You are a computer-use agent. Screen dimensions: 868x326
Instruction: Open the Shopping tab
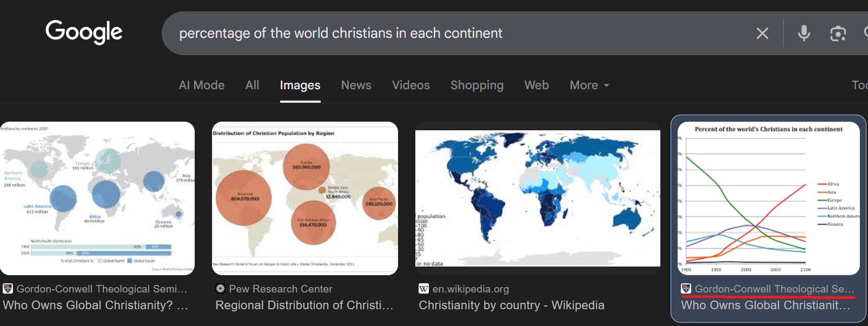[477, 85]
